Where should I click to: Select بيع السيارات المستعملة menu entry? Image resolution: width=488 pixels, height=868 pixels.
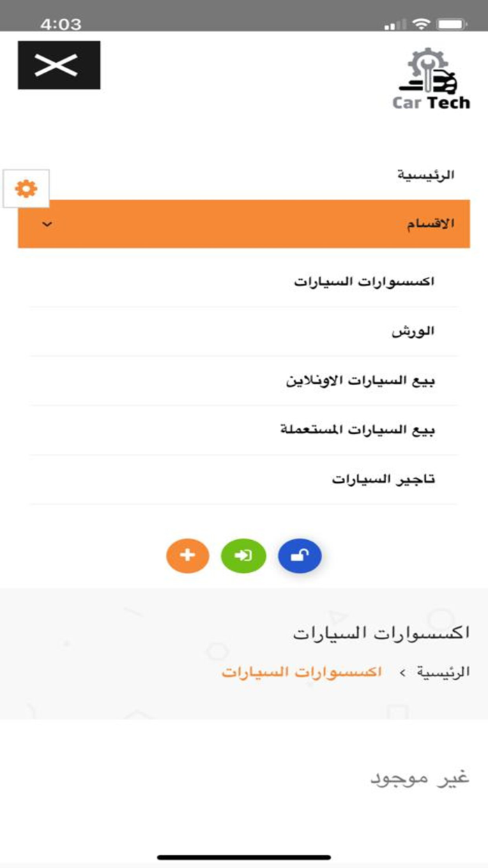[x=358, y=431]
